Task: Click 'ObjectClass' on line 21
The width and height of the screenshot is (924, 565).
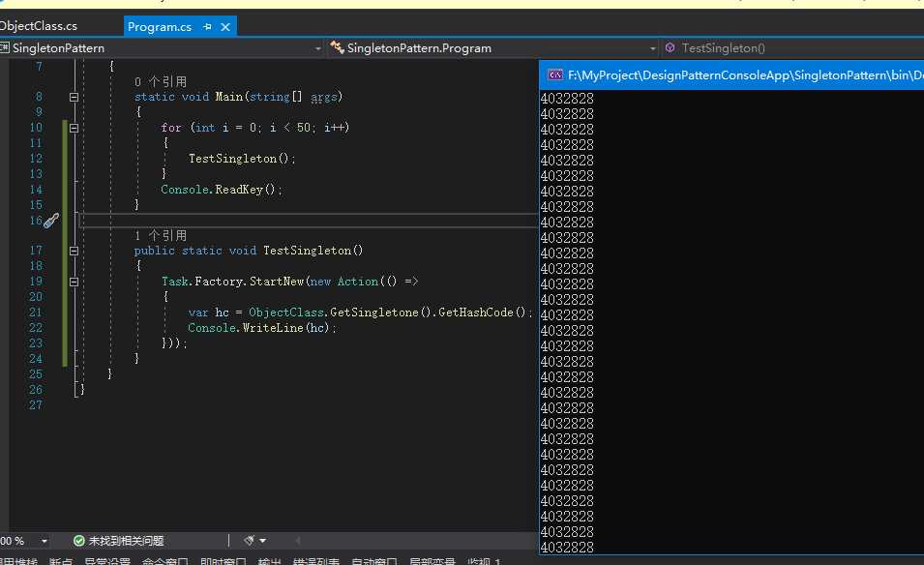Action: (x=286, y=312)
